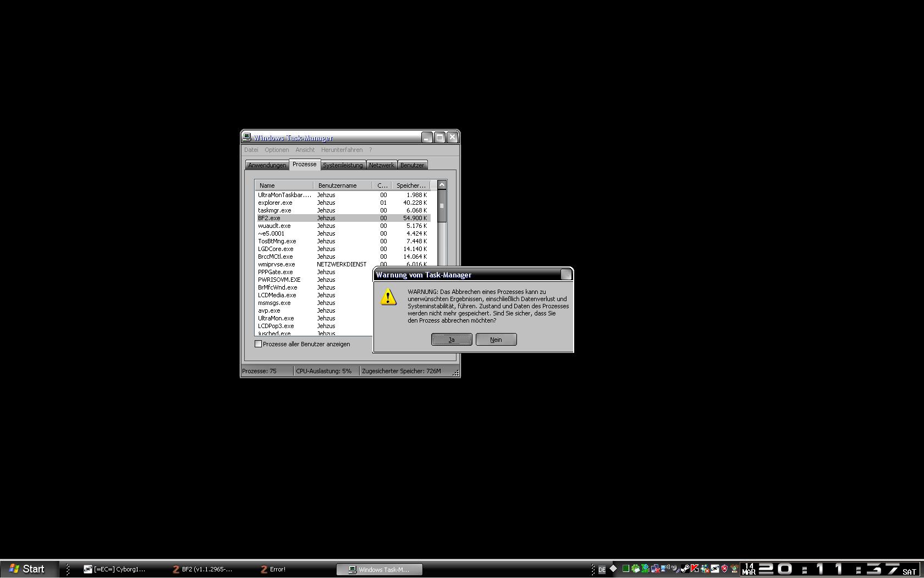Select the UltraMonTaskbar process row
The height and width of the screenshot is (578, 924).
(343, 195)
